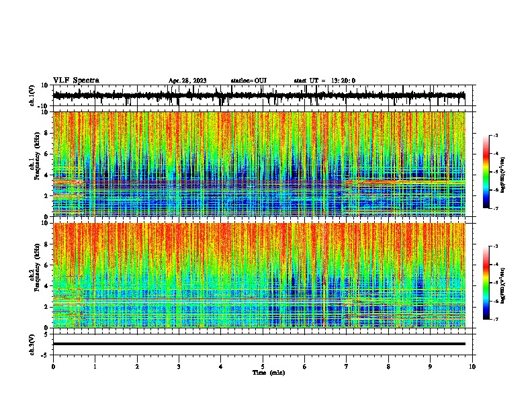Select the date "Apr. 28, 2023"
This screenshot has height=411, width=532.
tap(187, 81)
